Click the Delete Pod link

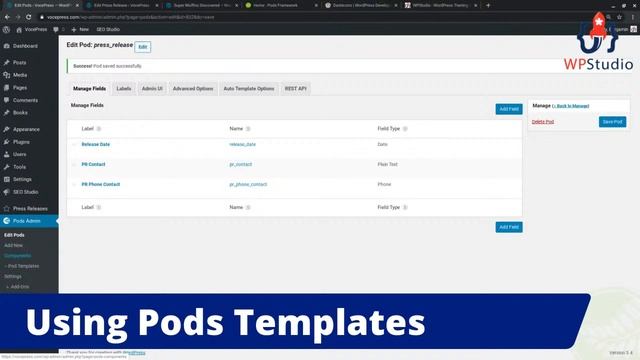tap(542, 122)
